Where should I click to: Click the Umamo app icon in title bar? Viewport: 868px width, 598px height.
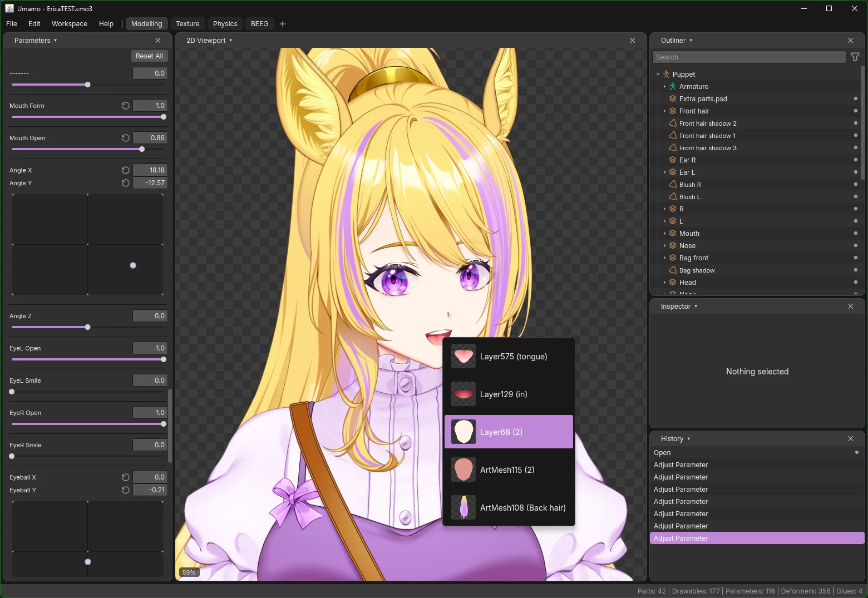(9, 8)
